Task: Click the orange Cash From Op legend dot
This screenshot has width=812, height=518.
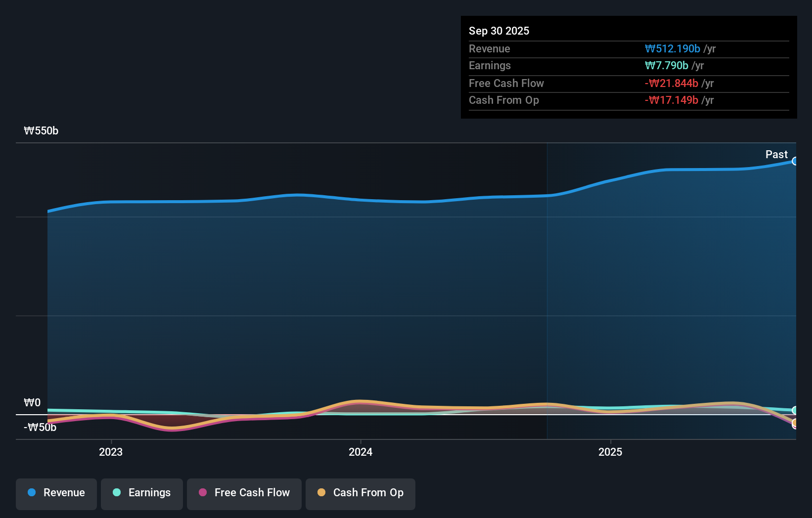Action: pyautogui.click(x=321, y=492)
